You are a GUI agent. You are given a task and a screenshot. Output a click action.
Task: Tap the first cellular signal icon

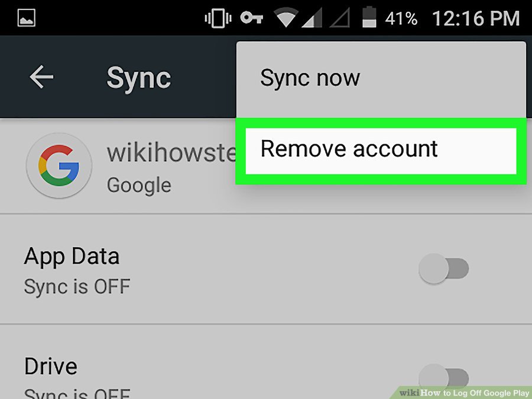tap(312, 18)
